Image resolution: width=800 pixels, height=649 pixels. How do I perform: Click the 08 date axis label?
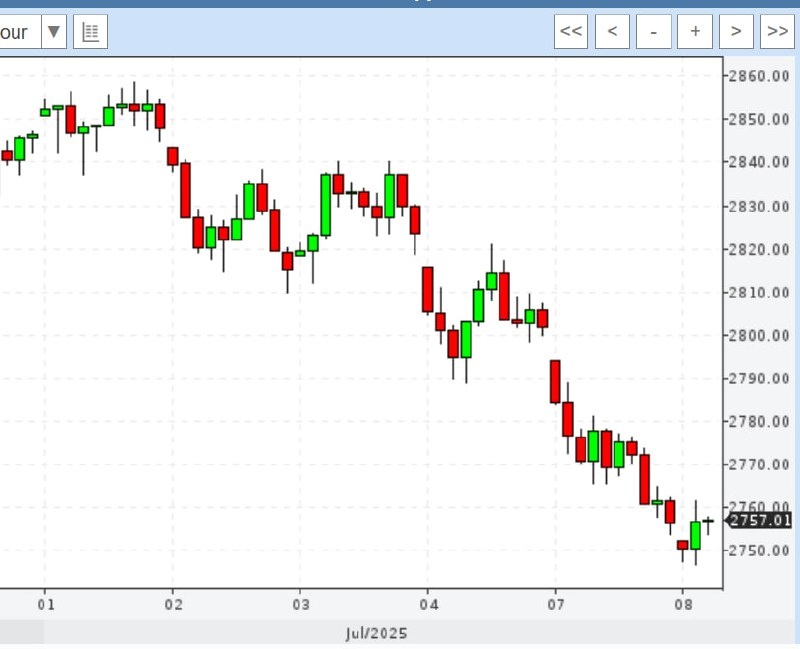tap(684, 605)
